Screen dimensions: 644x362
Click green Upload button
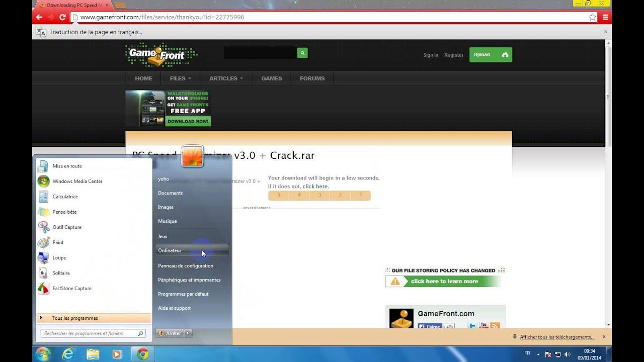(x=491, y=55)
